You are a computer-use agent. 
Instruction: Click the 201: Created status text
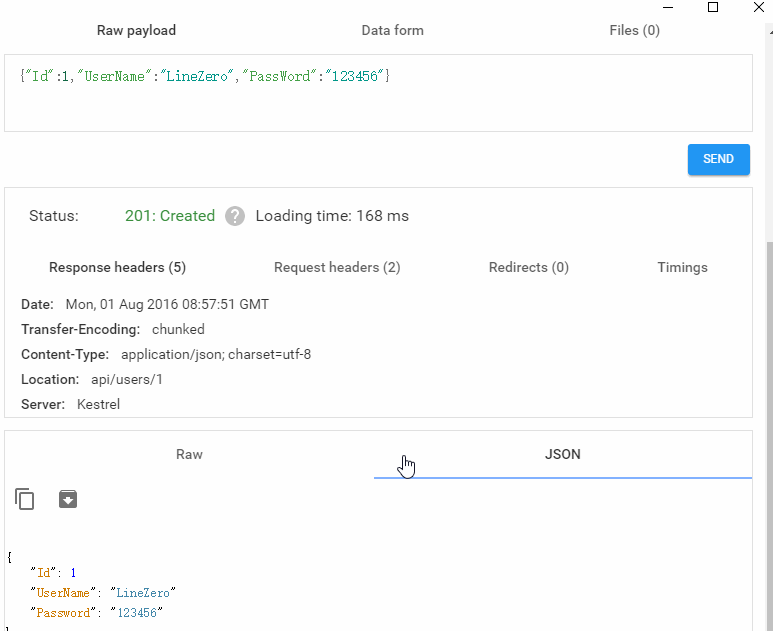point(170,216)
